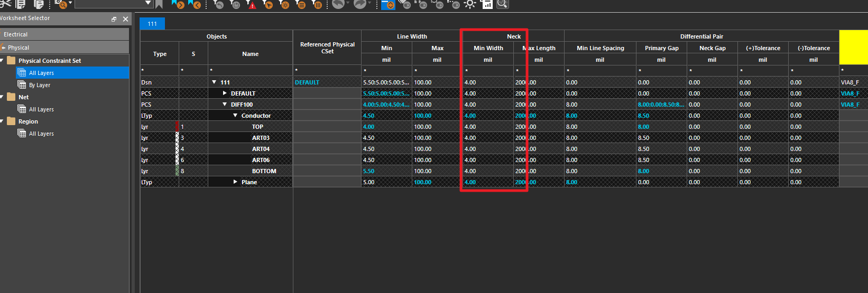
Task: Click the filter icon with lines badge
Action: tap(301, 4)
